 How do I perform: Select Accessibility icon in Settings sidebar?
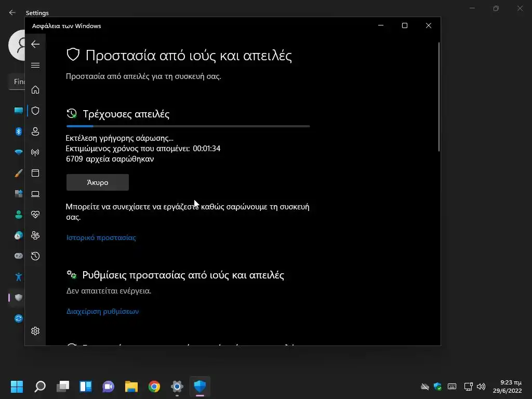[x=18, y=277]
